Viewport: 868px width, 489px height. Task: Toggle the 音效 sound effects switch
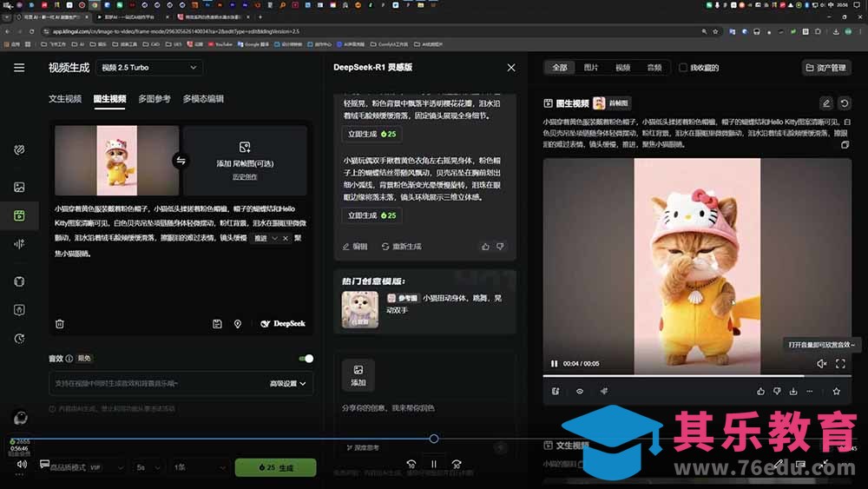click(x=306, y=359)
